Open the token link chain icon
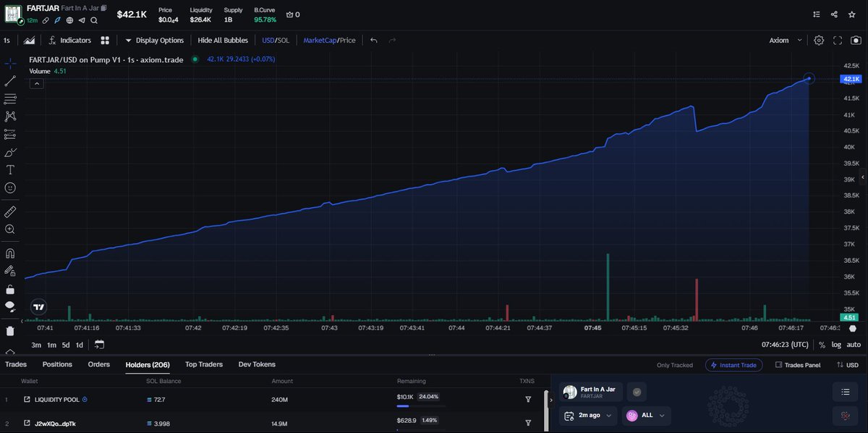The height and width of the screenshot is (433, 868). [46, 20]
